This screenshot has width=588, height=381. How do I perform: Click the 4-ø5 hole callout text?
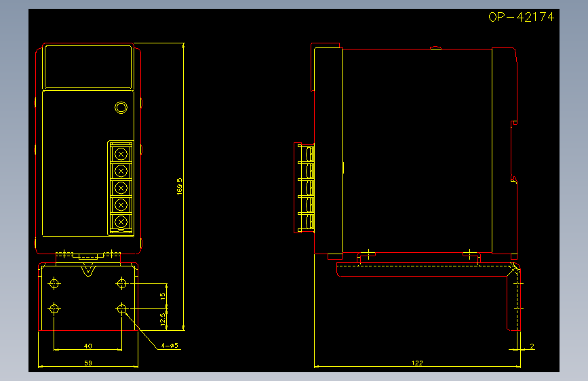coord(170,345)
